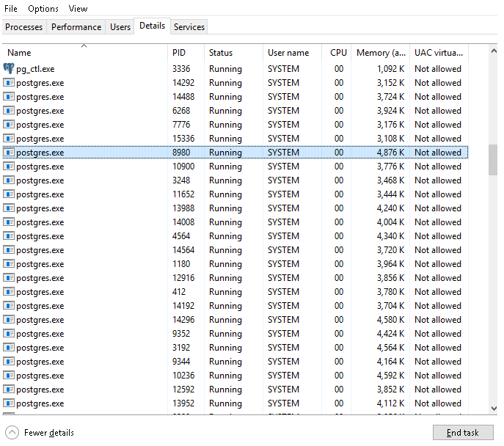The image size is (504, 446).
Task: Click memory value 4,876 K
Action: point(390,153)
